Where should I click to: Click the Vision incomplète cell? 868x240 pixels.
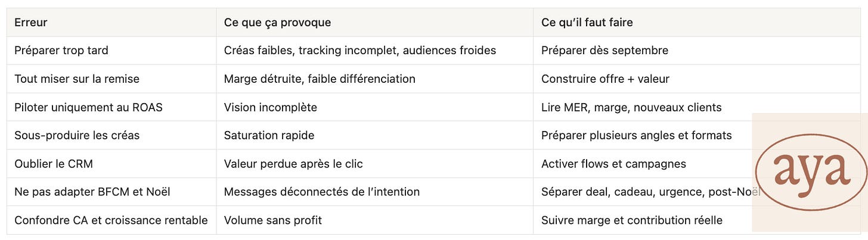pyautogui.click(x=375, y=108)
